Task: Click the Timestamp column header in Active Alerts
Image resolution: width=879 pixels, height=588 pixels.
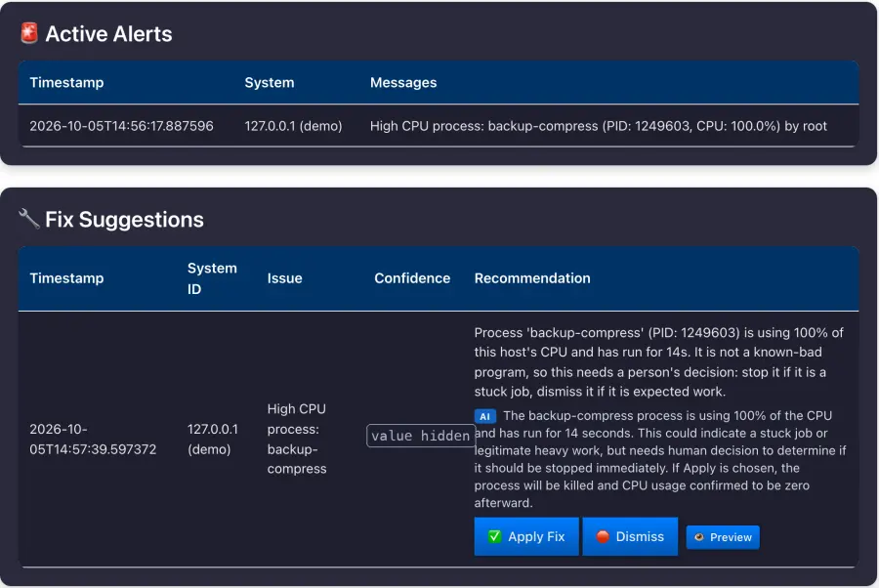Action: (66, 82)
